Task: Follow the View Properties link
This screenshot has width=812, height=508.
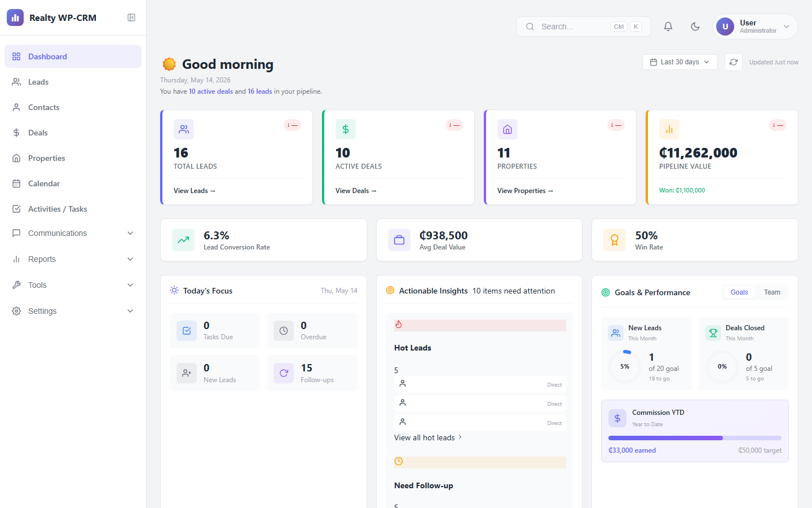Action: (x=525, y=191)
